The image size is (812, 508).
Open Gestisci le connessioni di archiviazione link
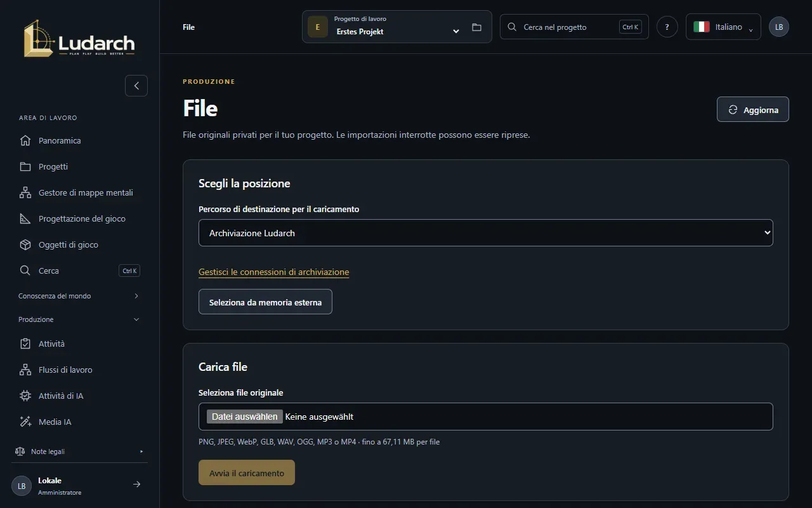pos(274,272)
